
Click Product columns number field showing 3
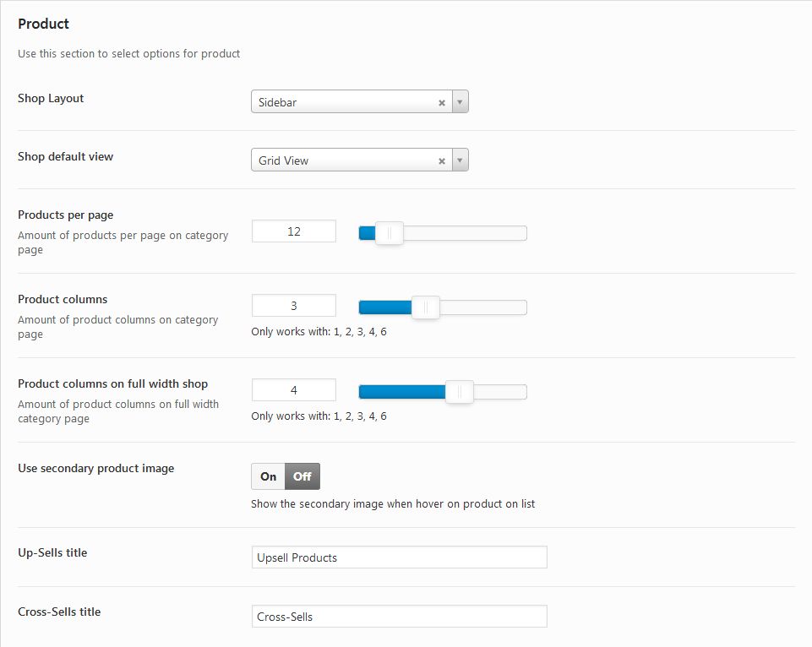click(294, 306)
